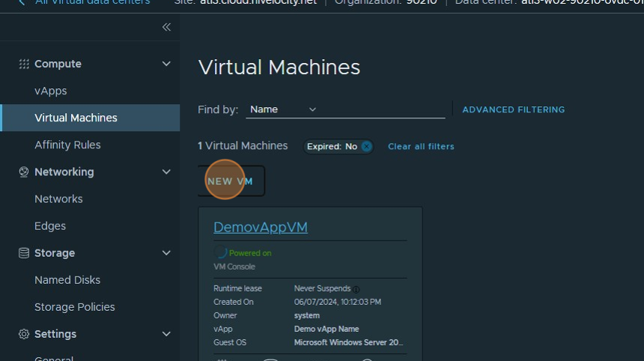Click the Powered on status text
644x361 pixels.
[250, 253]
